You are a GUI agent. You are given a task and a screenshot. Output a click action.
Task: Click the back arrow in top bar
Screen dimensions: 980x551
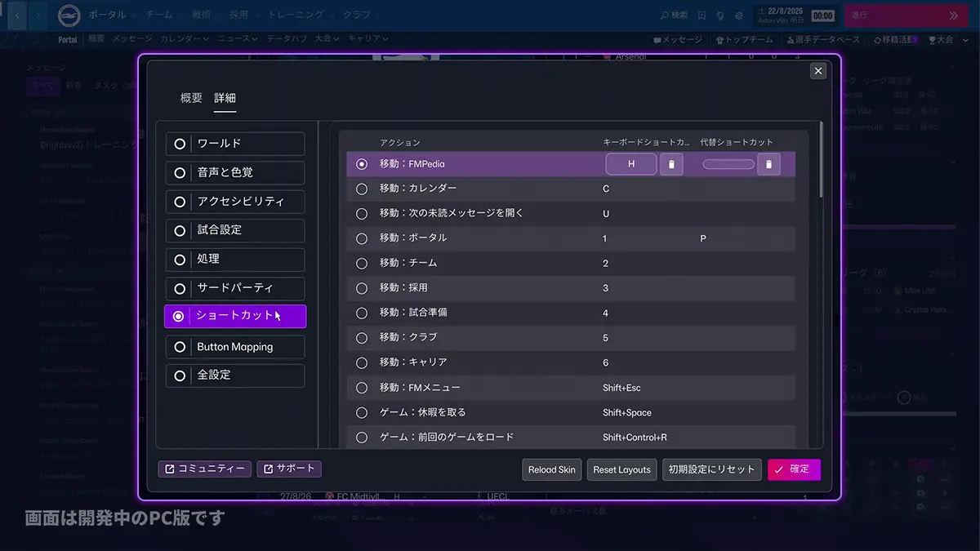pos(16,15)
